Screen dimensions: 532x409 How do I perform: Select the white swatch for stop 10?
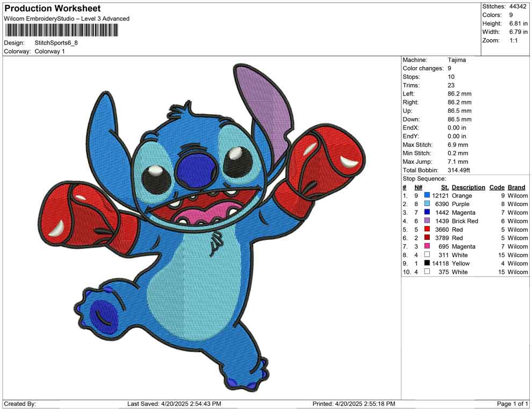[x=427, y=272]
